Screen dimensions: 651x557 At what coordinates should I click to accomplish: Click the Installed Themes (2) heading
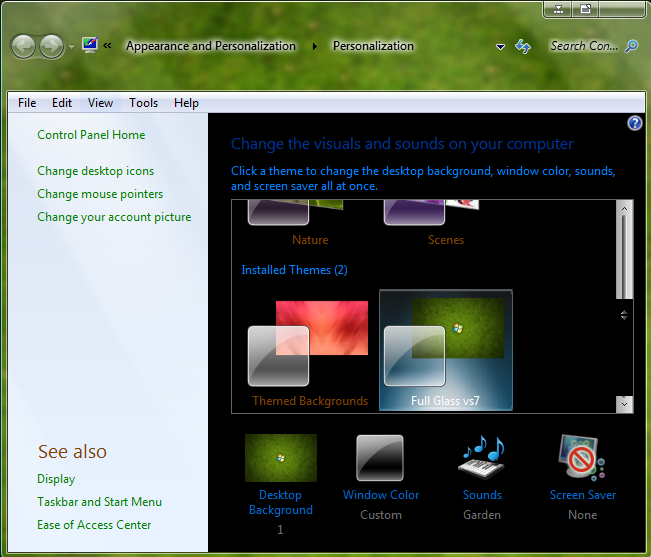[294, 270]
